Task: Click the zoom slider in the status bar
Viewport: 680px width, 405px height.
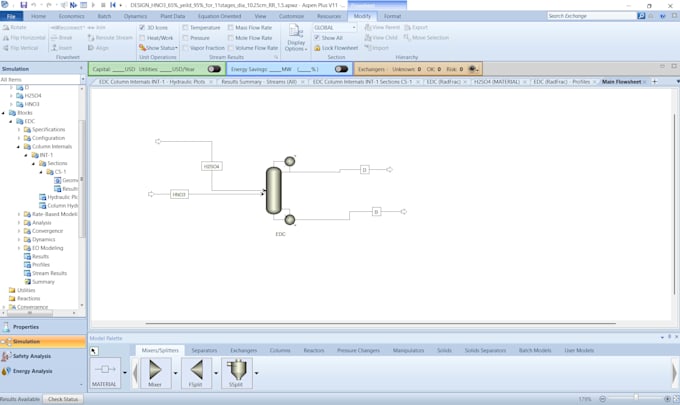Action: [x=636, y=398]
